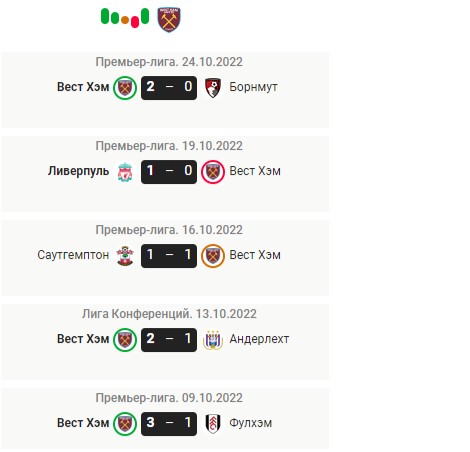Open the 1 – 1 Southampton match score
Image resolution: width=470 pixels, height=452 pixels.
[x=169, y=256]
